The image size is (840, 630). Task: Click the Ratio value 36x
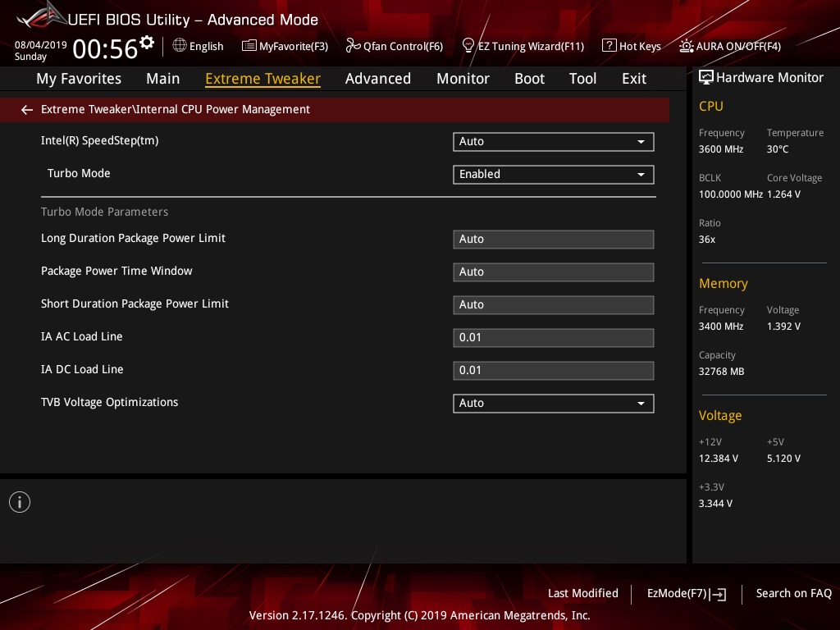[706, 240]
